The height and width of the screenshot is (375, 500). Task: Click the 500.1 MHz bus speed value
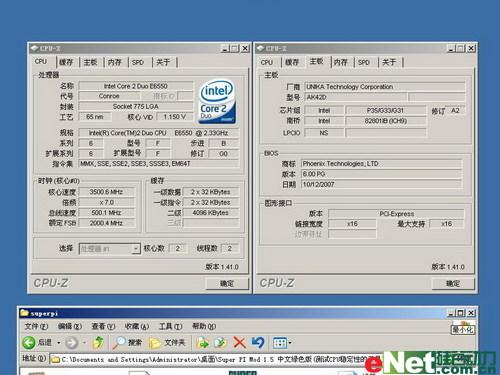(x=106, y=213)
